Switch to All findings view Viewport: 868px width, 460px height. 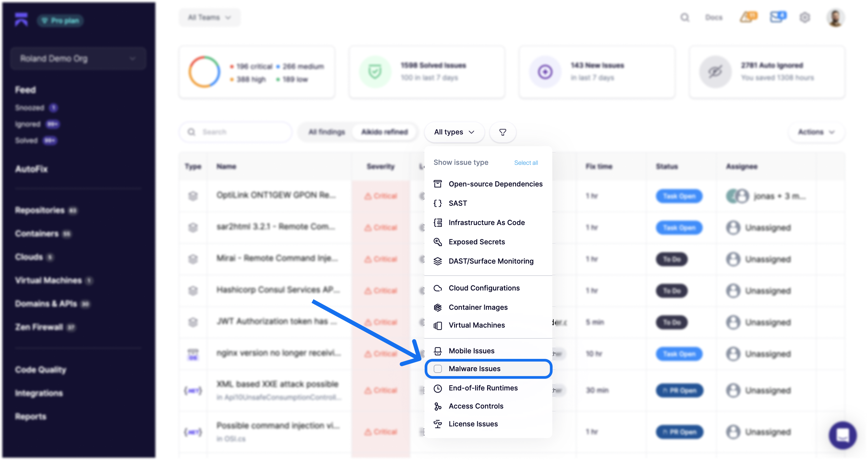click(327, 132)
